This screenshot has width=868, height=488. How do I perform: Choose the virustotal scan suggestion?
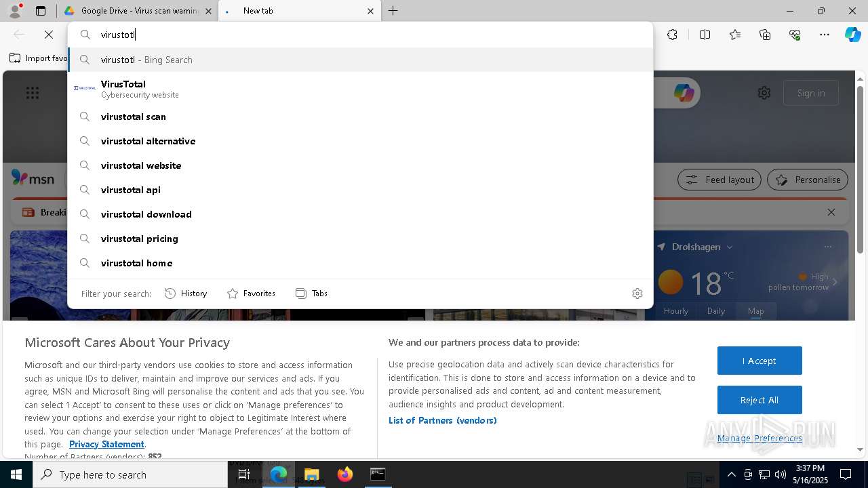point(360,117)
